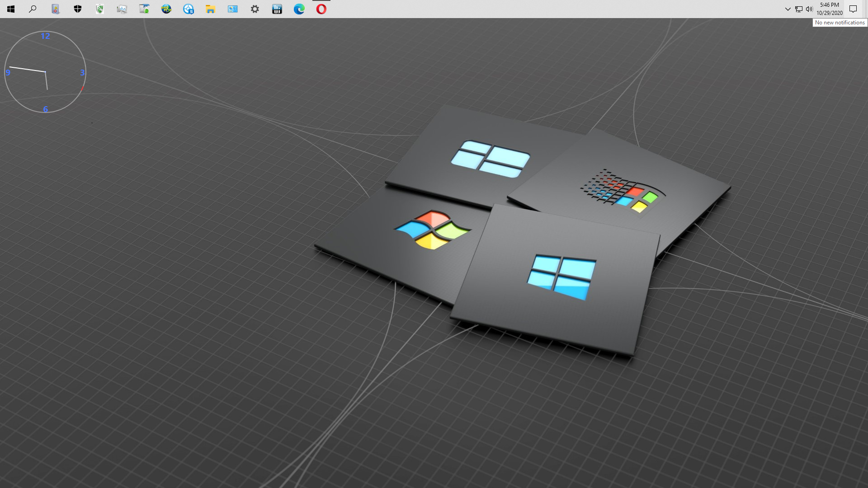The image size is (868, 488).
Task: Click the taskbar search magnifier
Action: (x=33, y=9)
